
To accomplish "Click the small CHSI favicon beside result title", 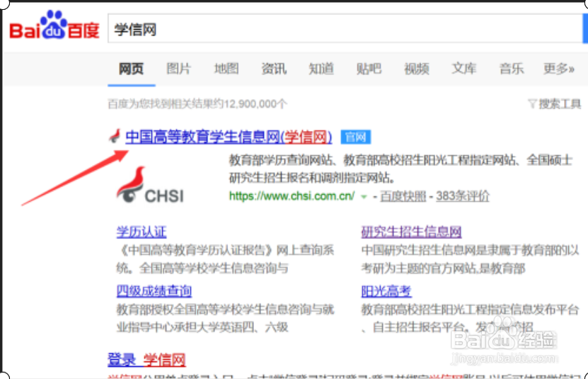I will (x=115, y=136).
